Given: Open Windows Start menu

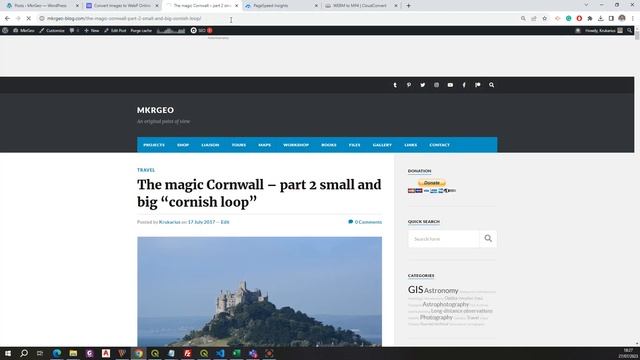Looking at the screenshot, I should pyautogui.click(x=8, y=353).
